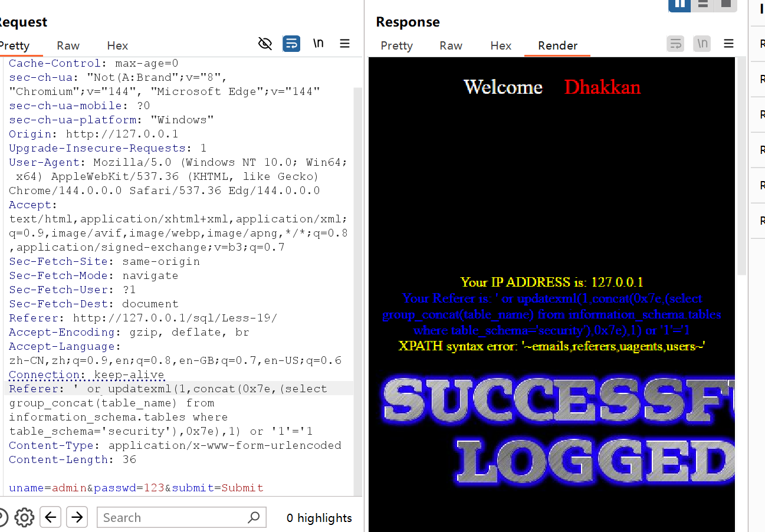Screen dimensions: 765x532
Task: Switch Request view to Hex tab
Action: pos(117,45)
